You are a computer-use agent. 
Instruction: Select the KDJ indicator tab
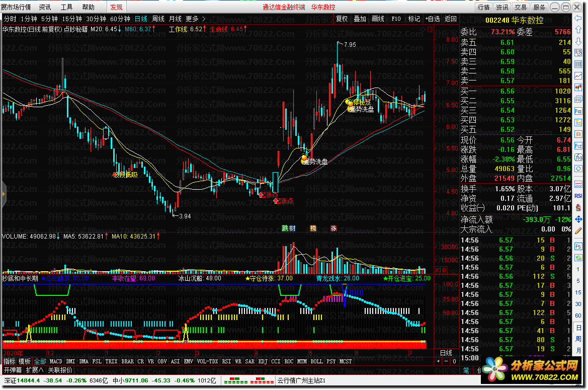click(263, 361)
